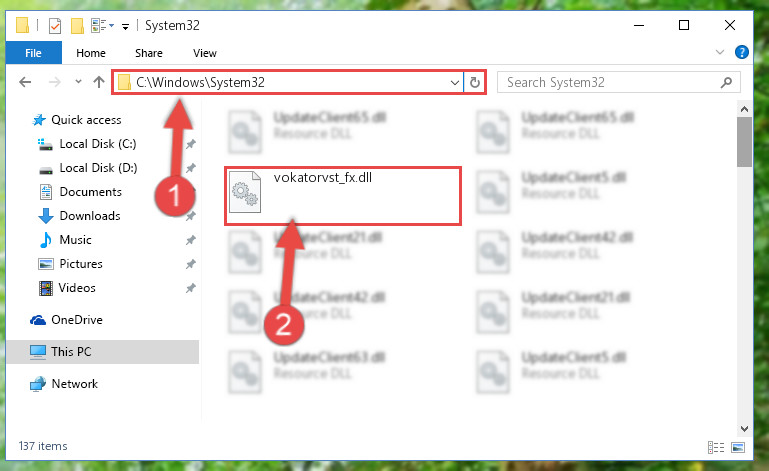Switch to the View ribbon tab

pos(205,53)
